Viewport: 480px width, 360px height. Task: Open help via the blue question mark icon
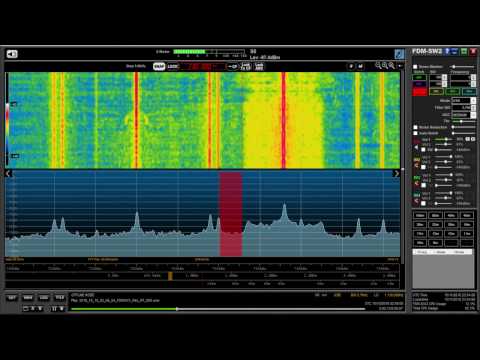tap(447, 51)
